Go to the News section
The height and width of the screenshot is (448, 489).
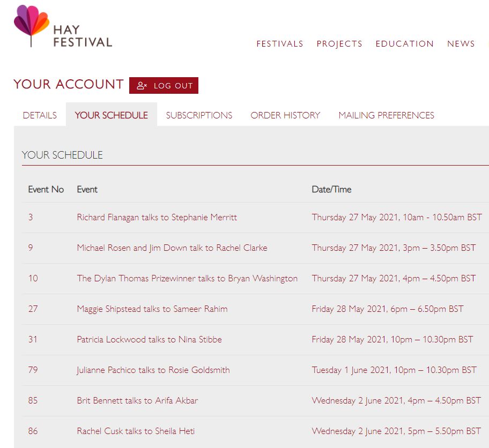click(x=461, y=44)
